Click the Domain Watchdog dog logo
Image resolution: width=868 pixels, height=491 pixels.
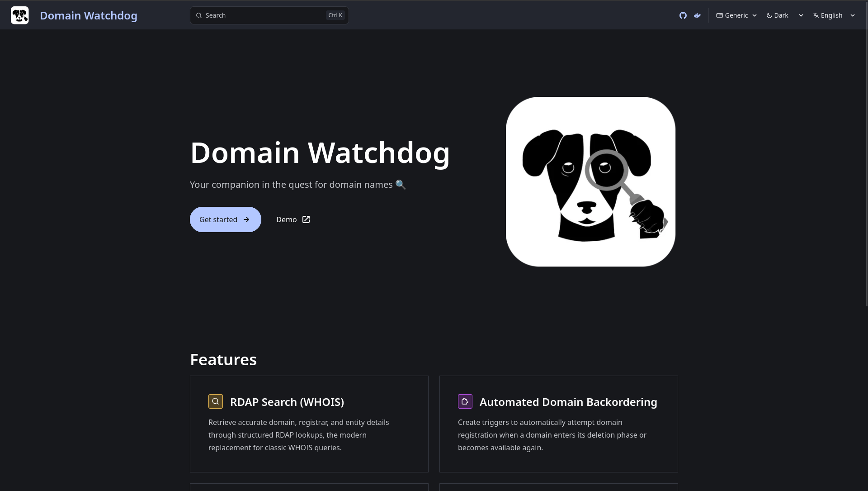[x=19, y=15]
